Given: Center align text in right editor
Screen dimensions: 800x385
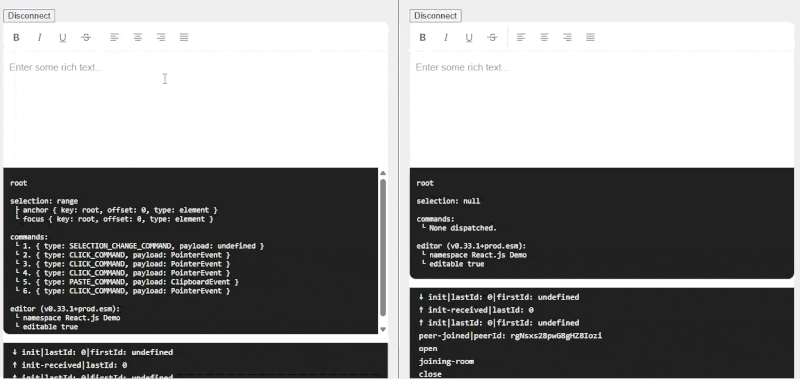Looking at the screenshot, I should (544, 37).
